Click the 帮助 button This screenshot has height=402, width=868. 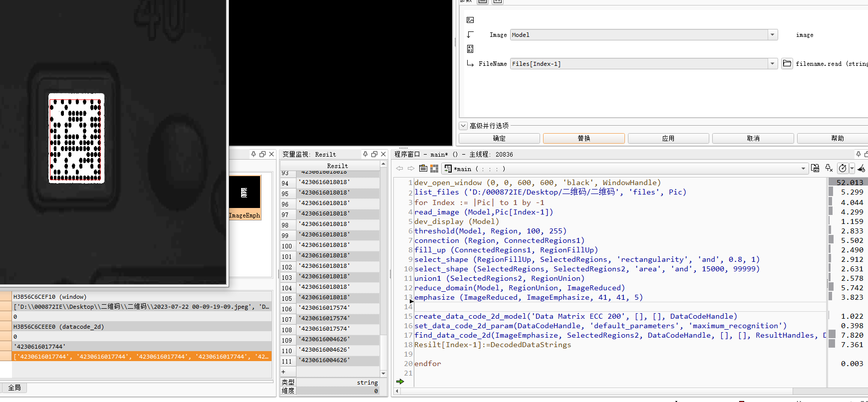click(838, 138)
